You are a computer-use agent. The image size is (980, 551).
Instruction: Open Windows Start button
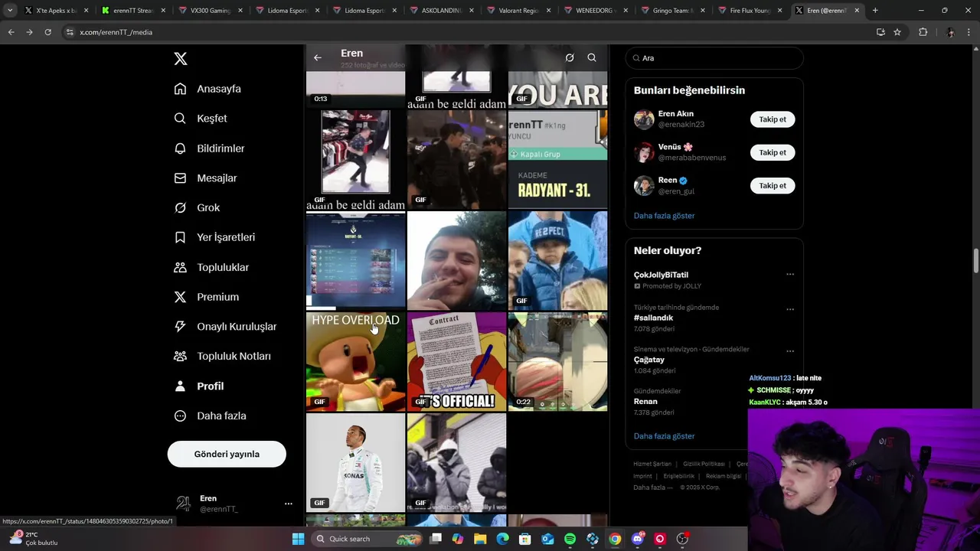[298, 539]
